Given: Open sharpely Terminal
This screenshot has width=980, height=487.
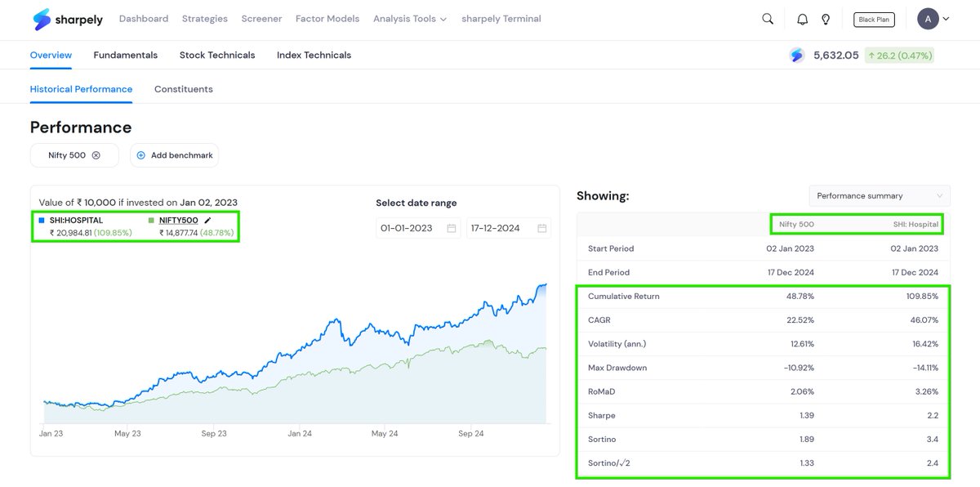Looking at the screenshot, I should [501, 19].
